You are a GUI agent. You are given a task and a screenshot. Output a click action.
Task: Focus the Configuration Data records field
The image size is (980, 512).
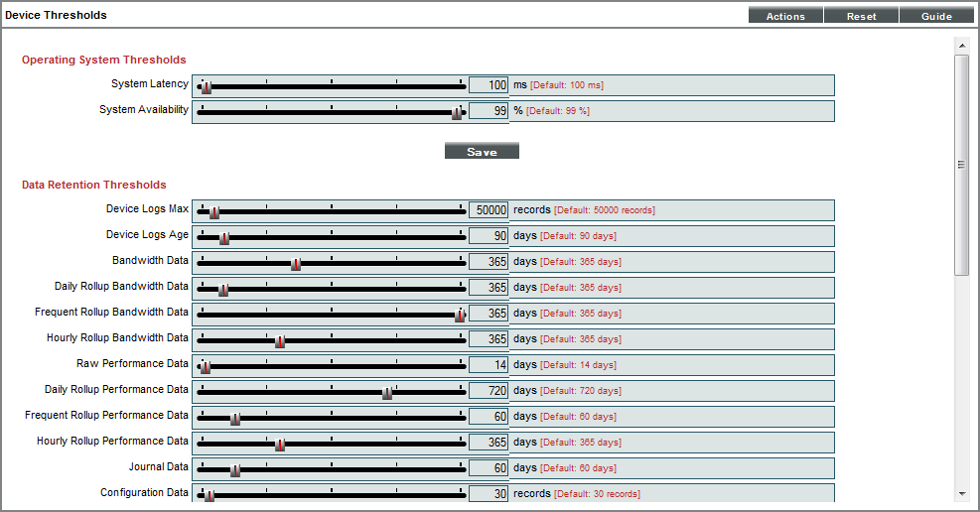pyautogui.click(x=489, y=493)
